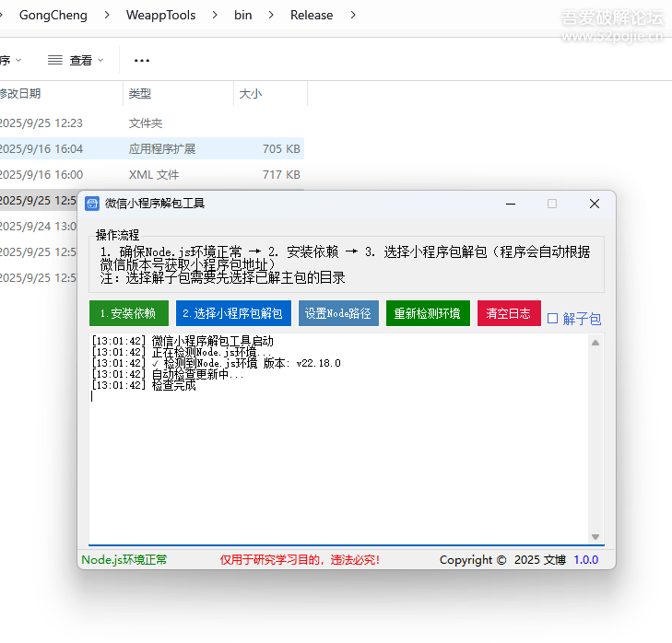This screenshot has height=643, width=672.
Task: Clear the log with the 清空日志 button
Action: [x=509, y=313]
